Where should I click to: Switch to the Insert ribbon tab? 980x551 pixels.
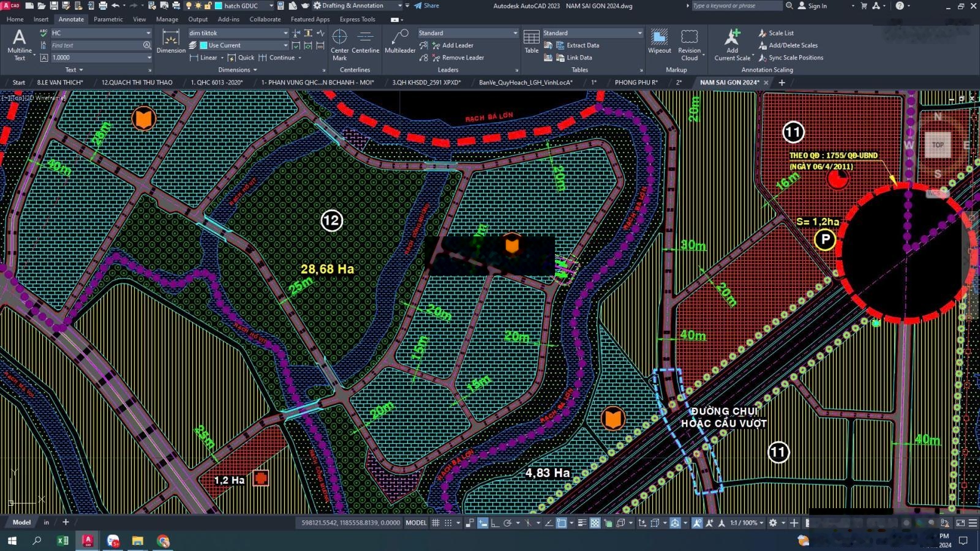(x=41, y=19)
